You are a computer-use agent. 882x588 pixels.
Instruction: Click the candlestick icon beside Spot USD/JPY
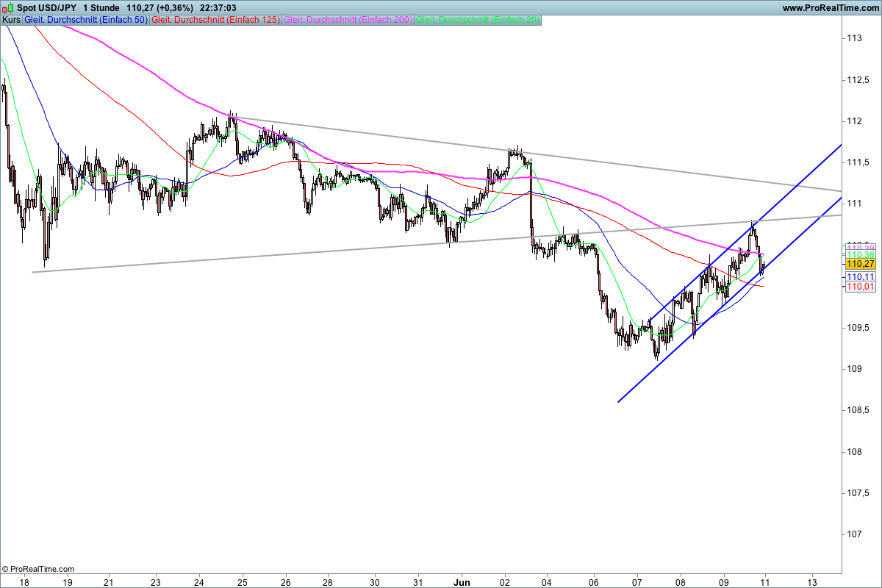8,7
